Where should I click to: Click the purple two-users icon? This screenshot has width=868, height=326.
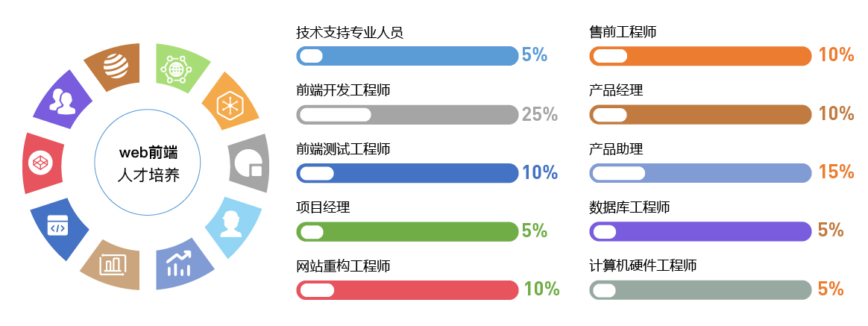[62, 101]
